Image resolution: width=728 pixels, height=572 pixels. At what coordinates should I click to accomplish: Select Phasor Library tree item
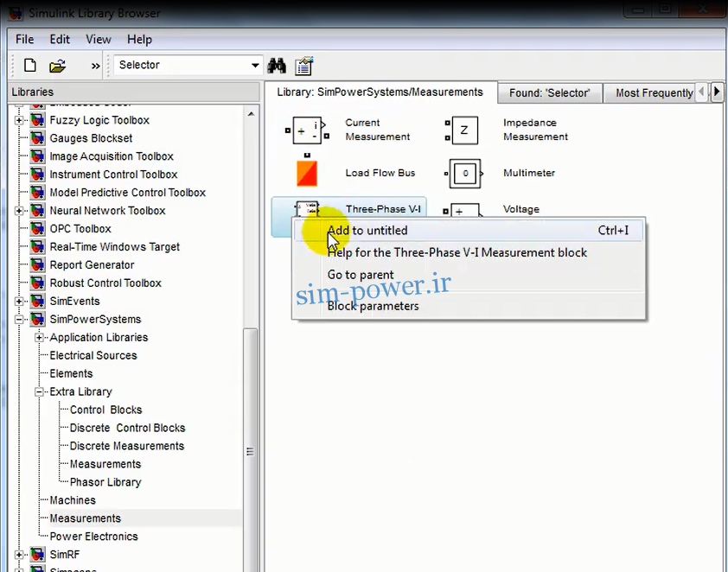(105, 482)
